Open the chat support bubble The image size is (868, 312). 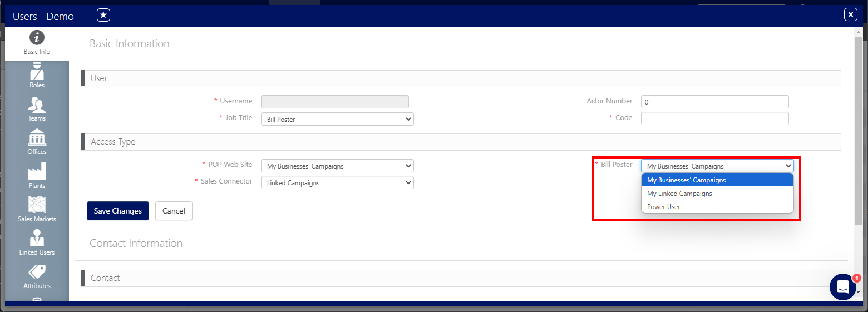[842, 287]
